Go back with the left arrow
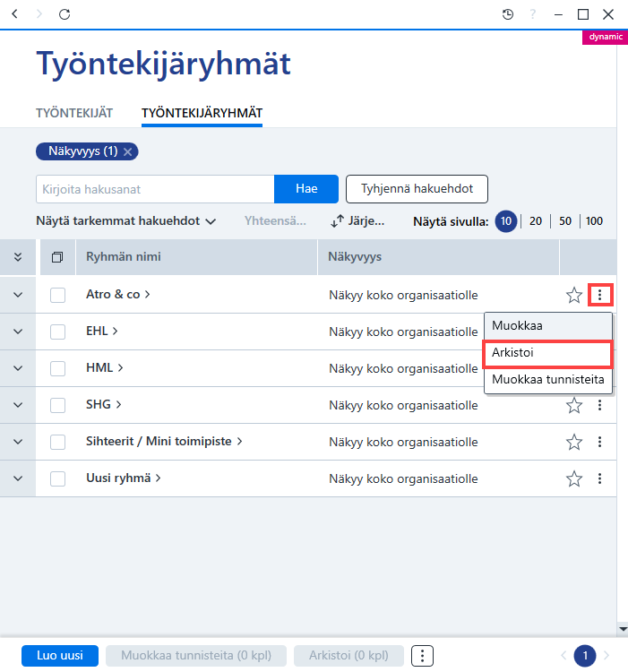This screenshot has height=672, width=628. (15, 14)
